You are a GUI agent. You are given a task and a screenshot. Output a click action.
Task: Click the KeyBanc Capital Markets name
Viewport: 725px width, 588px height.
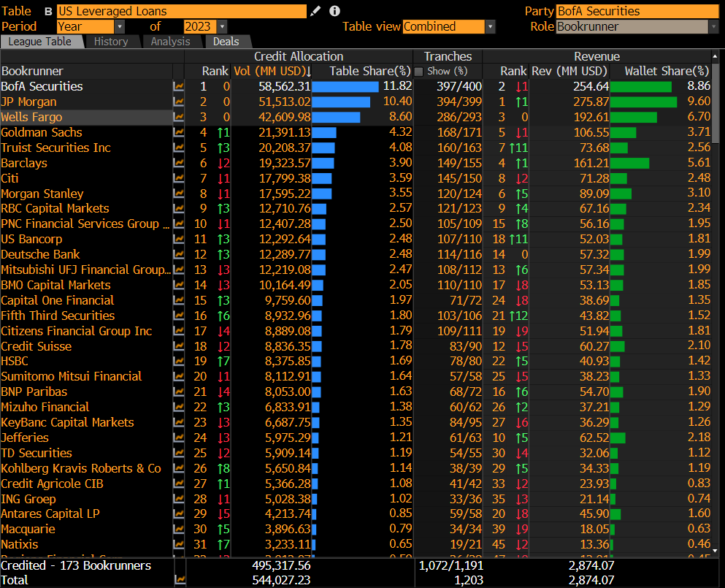pyautogui.click(x=67, y=422)
